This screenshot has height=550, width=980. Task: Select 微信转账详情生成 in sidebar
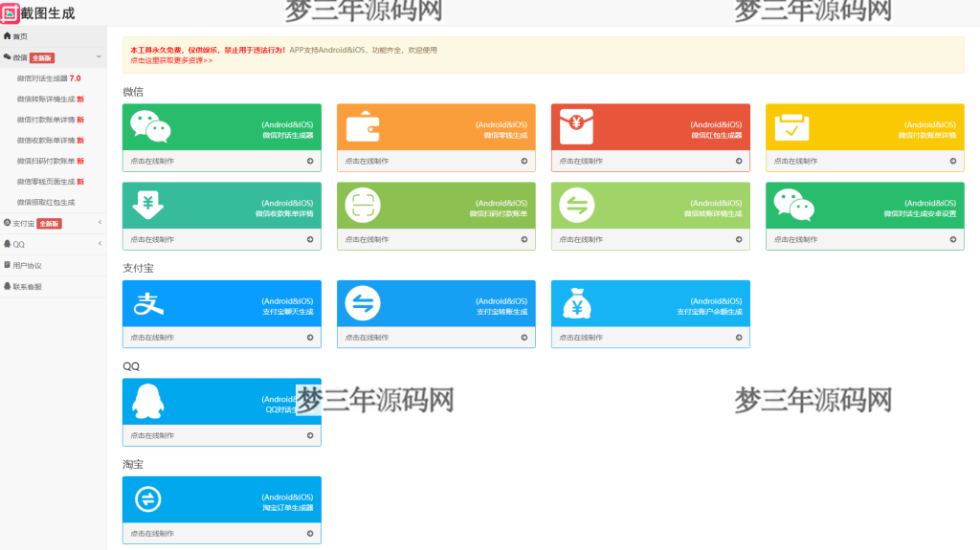(x=50, y=99)
